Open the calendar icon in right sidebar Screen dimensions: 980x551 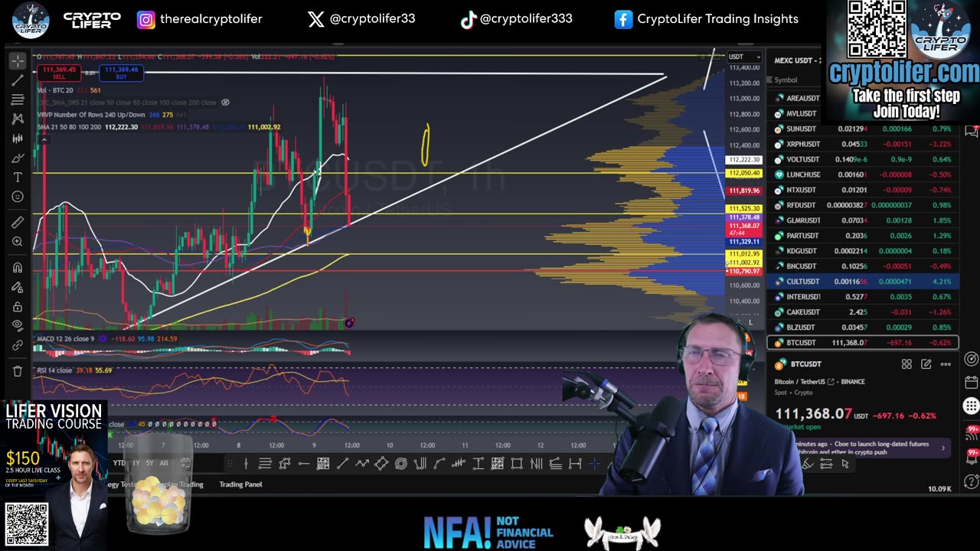tap(971, 383)
